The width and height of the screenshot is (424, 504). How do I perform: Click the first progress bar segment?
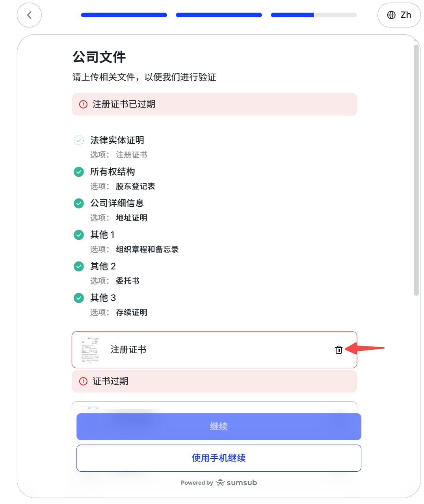(x=124, y=15)
